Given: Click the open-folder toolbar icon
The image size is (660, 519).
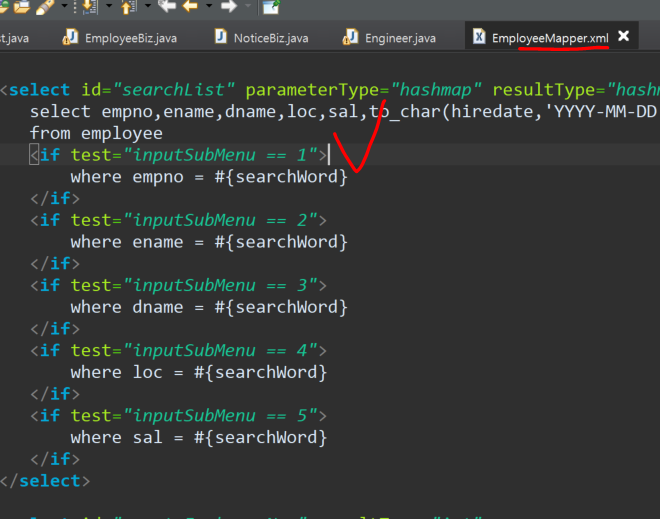Looking at the screenshot, I should pos(22,6).
